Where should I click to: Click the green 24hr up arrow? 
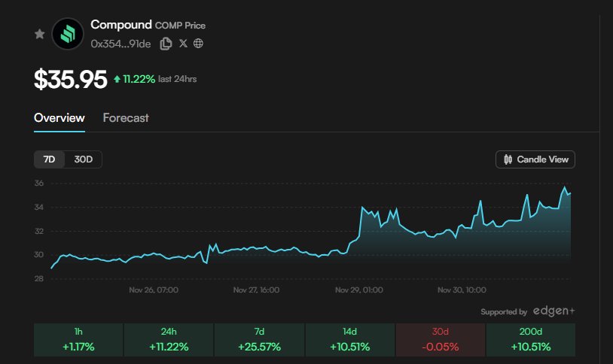coord(117,79)
